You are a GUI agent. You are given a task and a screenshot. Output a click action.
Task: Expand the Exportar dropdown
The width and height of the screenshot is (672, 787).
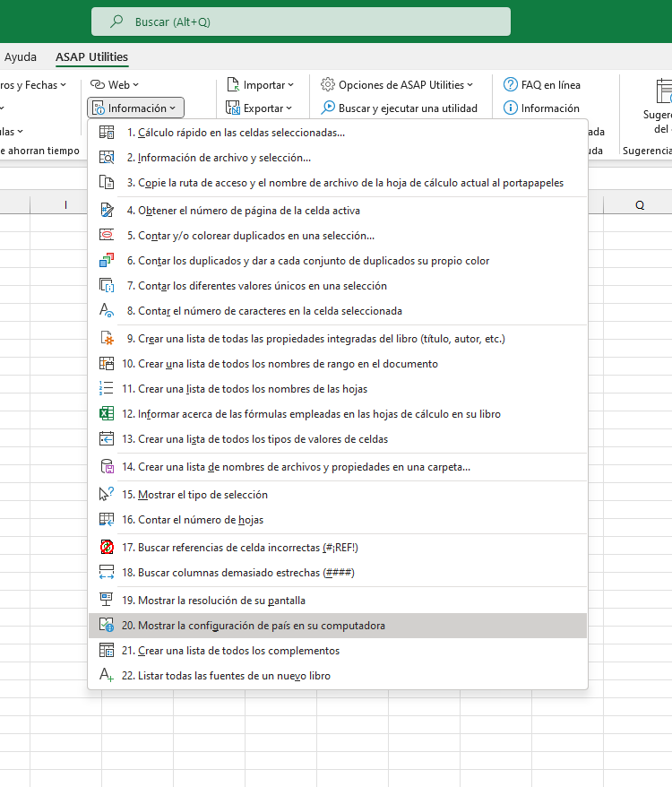[x=259, y=108]
